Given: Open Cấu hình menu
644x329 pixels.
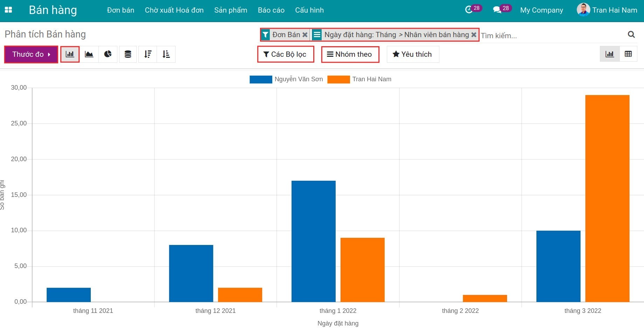Looking at the screenshot, I should (x=309, y=10).
